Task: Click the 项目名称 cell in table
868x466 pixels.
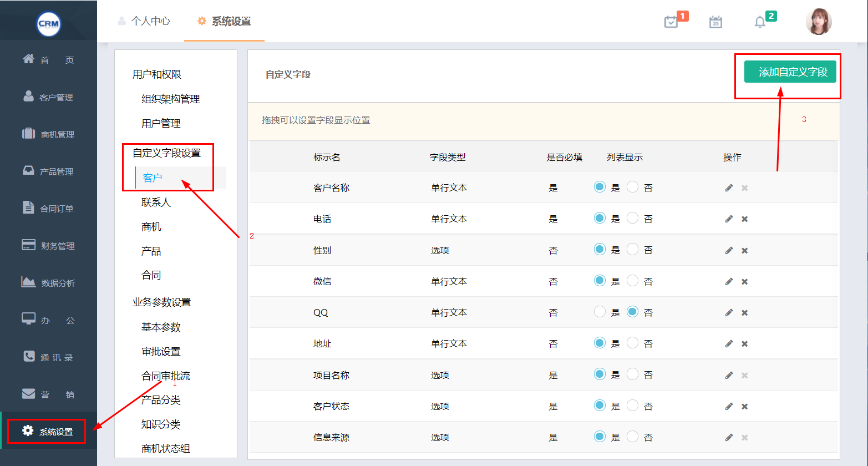Action: 331,376
